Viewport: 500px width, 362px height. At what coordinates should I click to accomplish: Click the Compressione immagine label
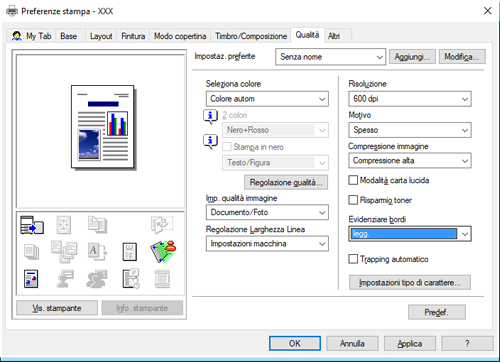click(x=388, y=146)
